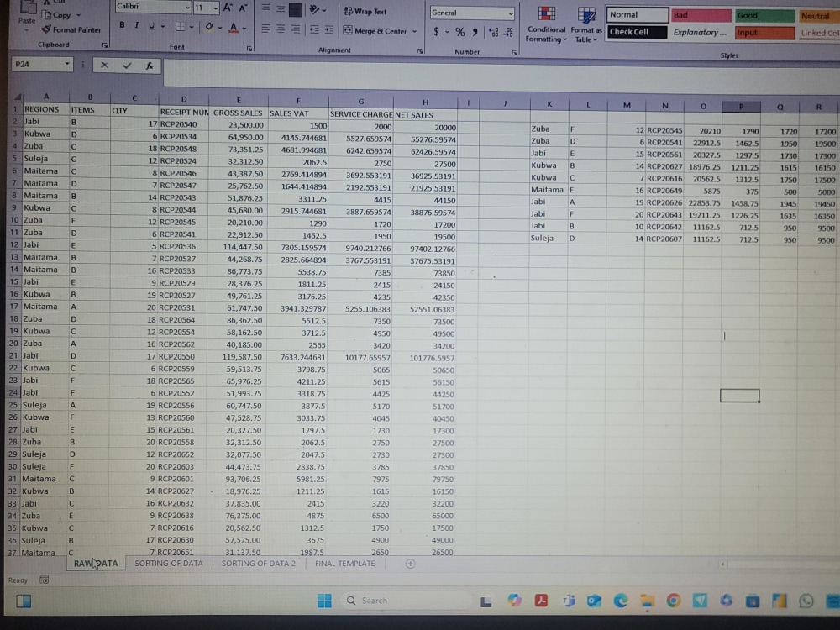840x630 pixels.
Task: Decrease decimal places
Action: 509,34
